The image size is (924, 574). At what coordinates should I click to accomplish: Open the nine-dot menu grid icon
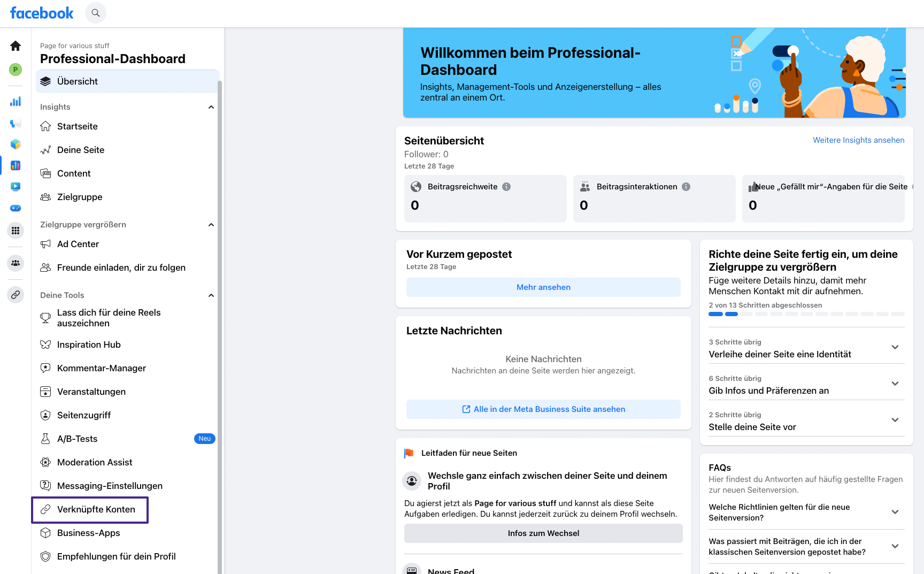click(16, 231)
